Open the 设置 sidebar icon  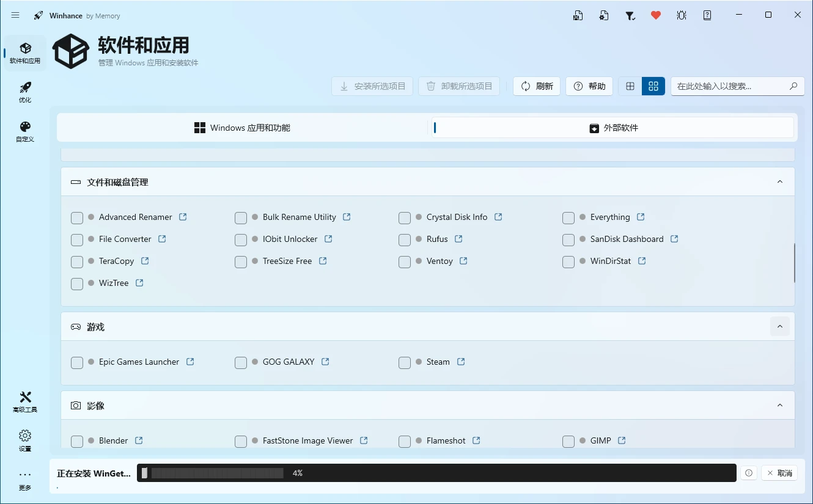pos(24,440)
